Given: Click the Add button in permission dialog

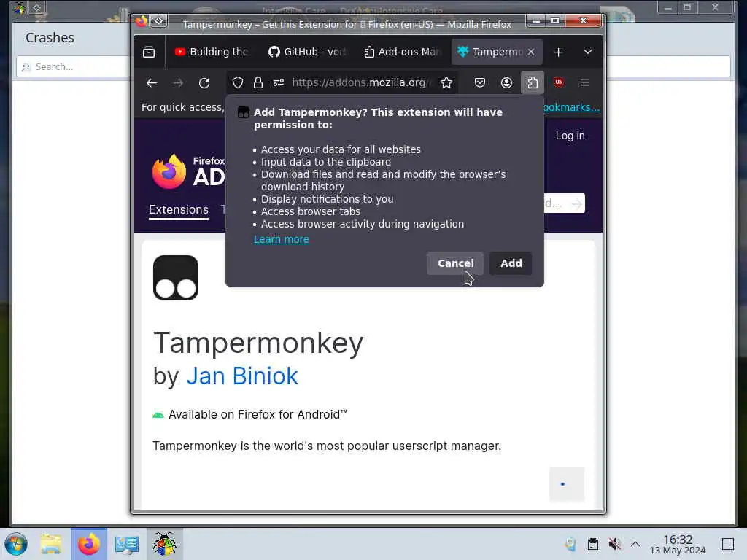Looking at the screenshot, I should point(511,263).
